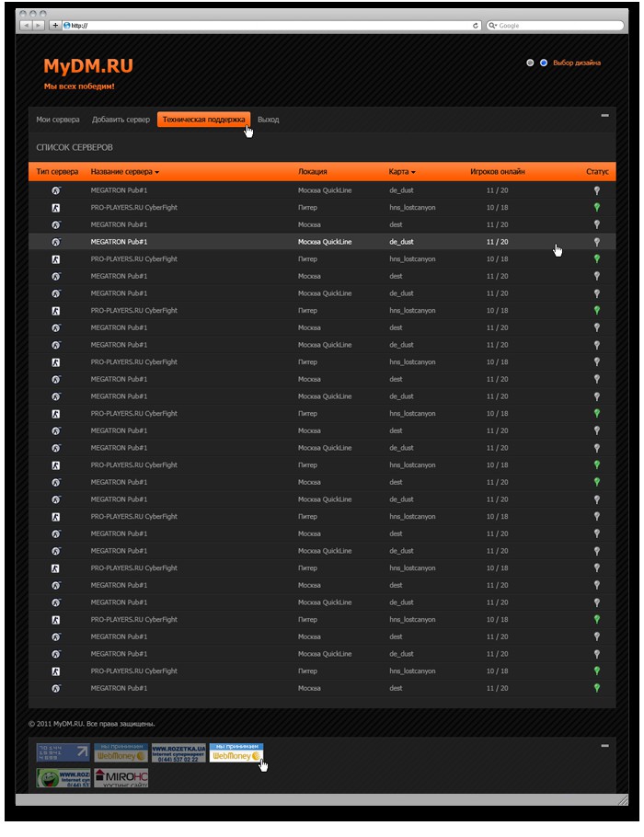Click the Выбор дизайна link
The image size is (644, 837).
[x=577, y=63]
